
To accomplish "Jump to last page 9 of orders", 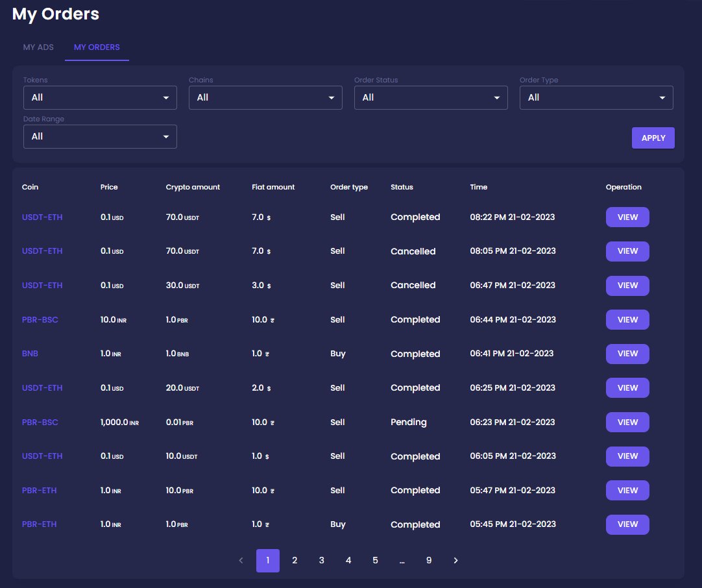I will pyautogui.click(x=429, y=560).
